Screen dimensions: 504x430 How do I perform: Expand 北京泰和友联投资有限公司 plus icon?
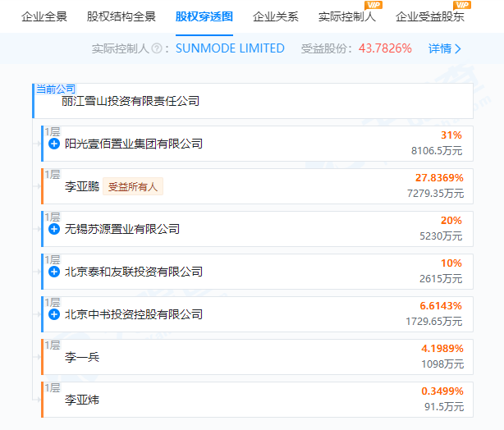pos(54,272)
